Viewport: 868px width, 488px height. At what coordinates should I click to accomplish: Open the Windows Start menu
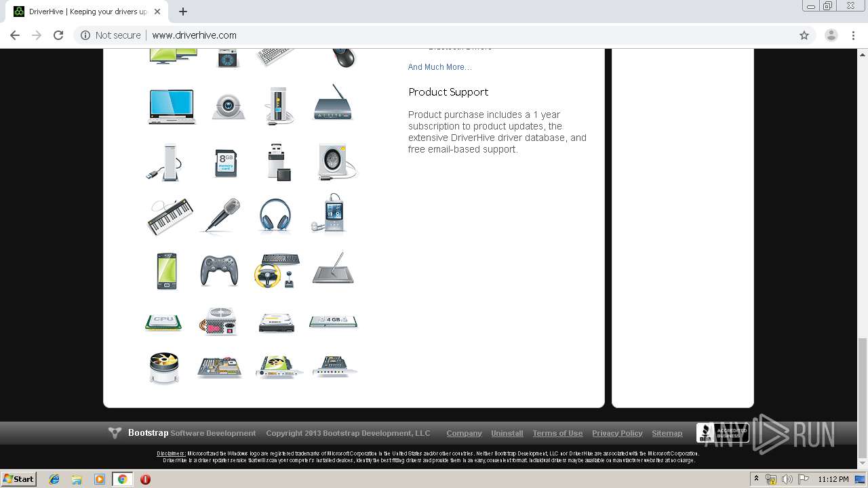click(19, 479)
